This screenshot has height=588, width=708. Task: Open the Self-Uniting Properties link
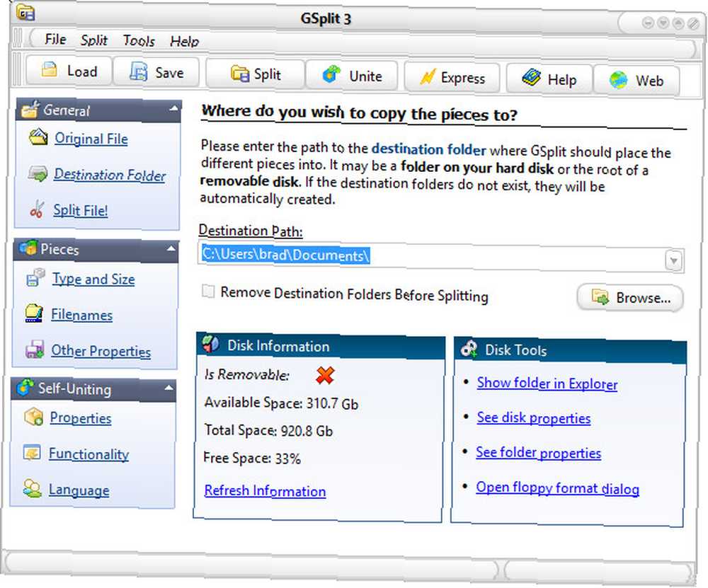pos(81,418)
